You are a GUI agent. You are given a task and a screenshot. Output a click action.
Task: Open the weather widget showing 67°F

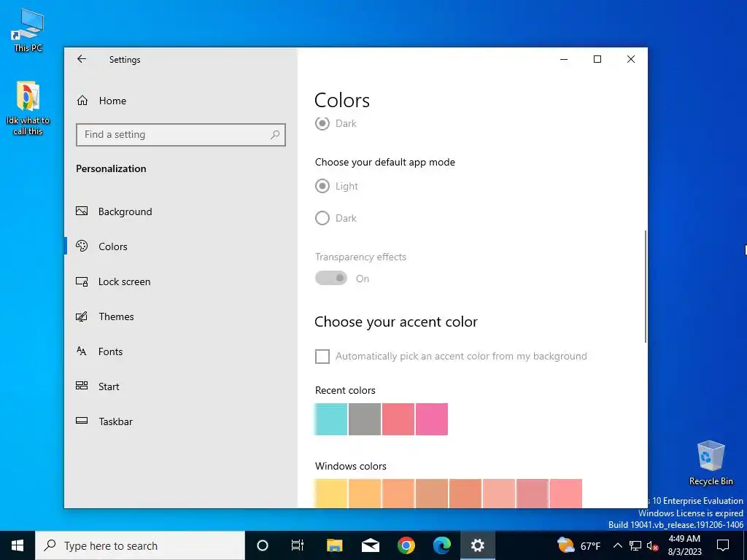[x=578, y=545]
